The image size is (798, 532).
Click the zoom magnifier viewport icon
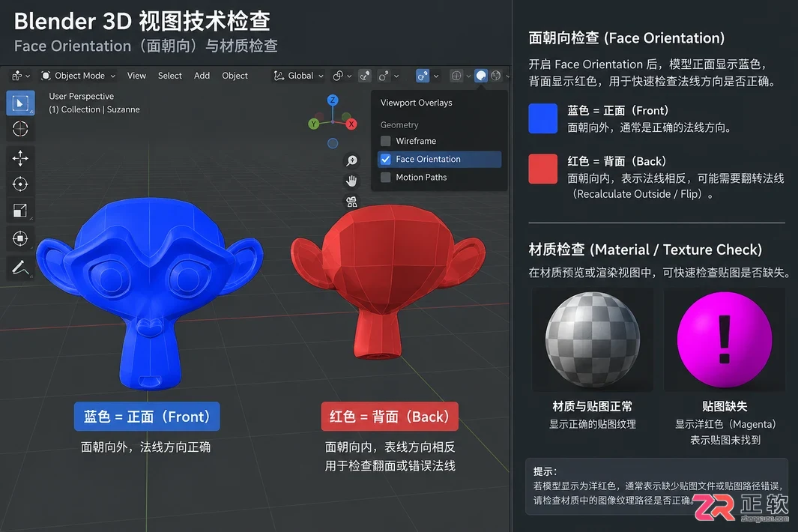351,161
